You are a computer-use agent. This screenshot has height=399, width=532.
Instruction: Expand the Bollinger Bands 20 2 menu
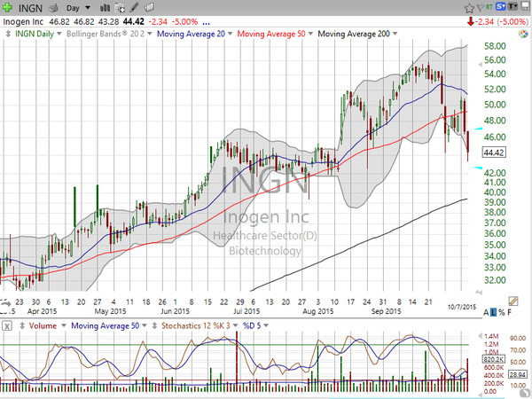pos(150,34)
